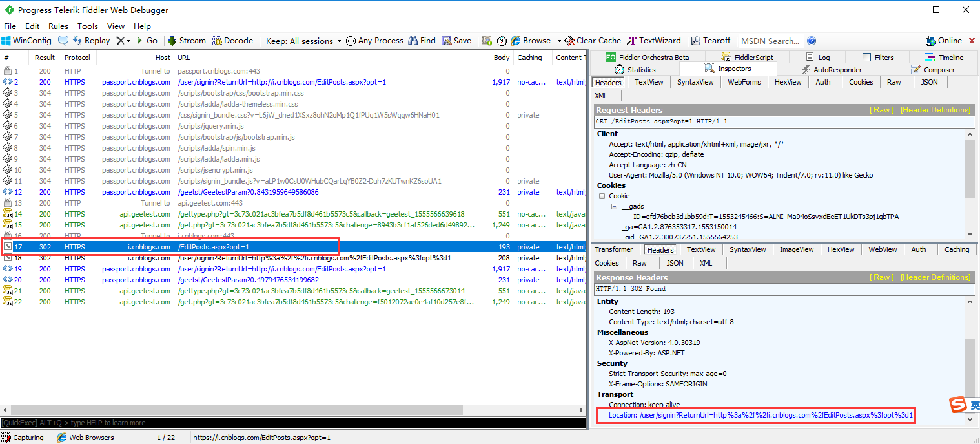The height and width of the screenshot is (444, 980).
Task: Click the camera screenshot icon
Action: pyautogui.click(x=487, y=40)
